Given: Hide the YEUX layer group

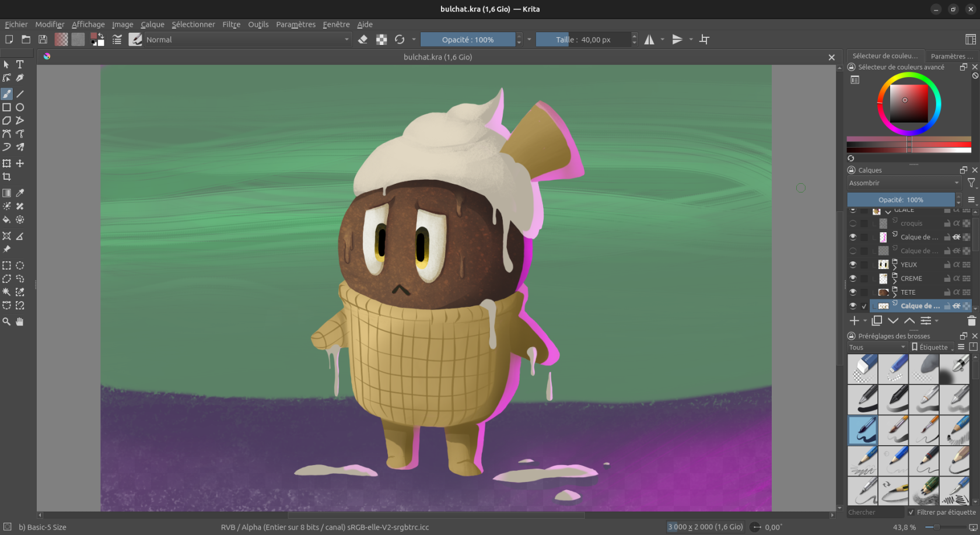Looking at the screenshot, I should (x=853, y=264).
